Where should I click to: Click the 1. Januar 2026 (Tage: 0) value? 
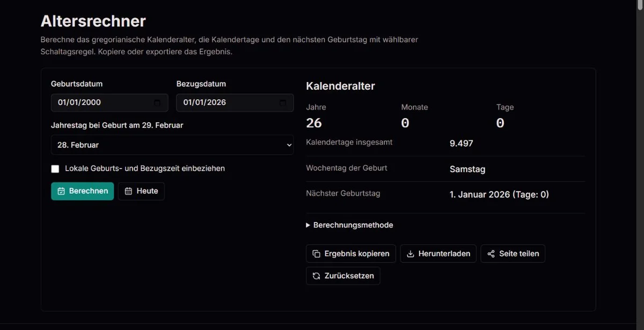click(x=499, y=194)
